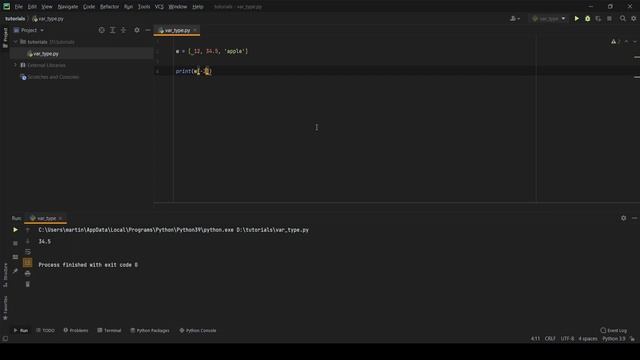Screen dimensions: 640x360
Task: Open the Help menu
Action: pyautogui.click(x=198, y=7)
